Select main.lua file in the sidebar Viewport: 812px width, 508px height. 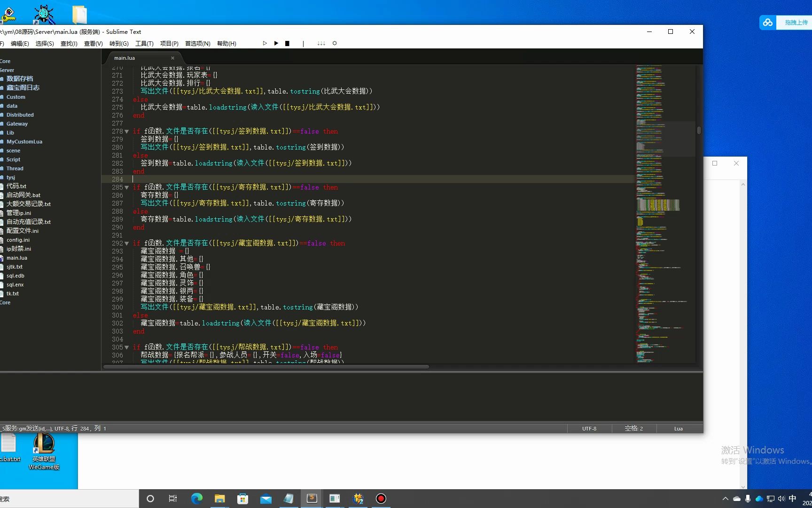[x=16, y=258]
